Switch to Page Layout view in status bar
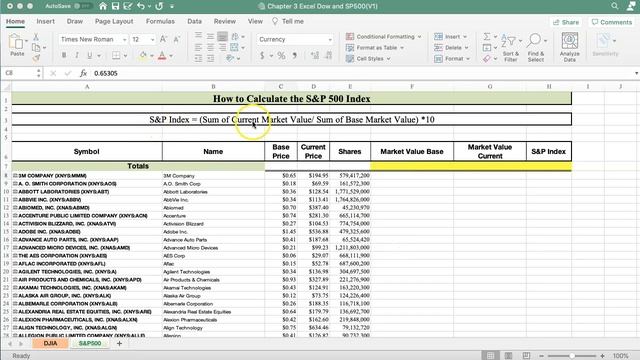Screen dimensions: 640x360 [x=509, y=356]
